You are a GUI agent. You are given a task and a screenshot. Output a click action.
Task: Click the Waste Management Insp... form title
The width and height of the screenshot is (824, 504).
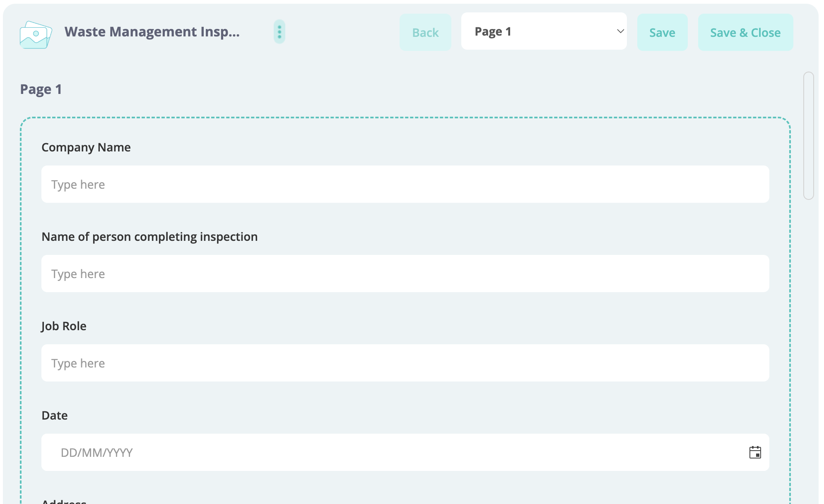(x=152, y=32)
